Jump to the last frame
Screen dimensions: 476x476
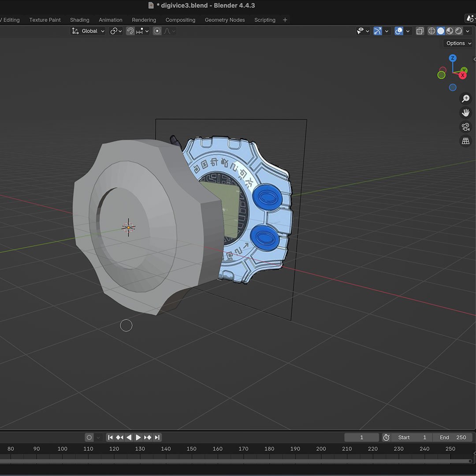point(157,438)
